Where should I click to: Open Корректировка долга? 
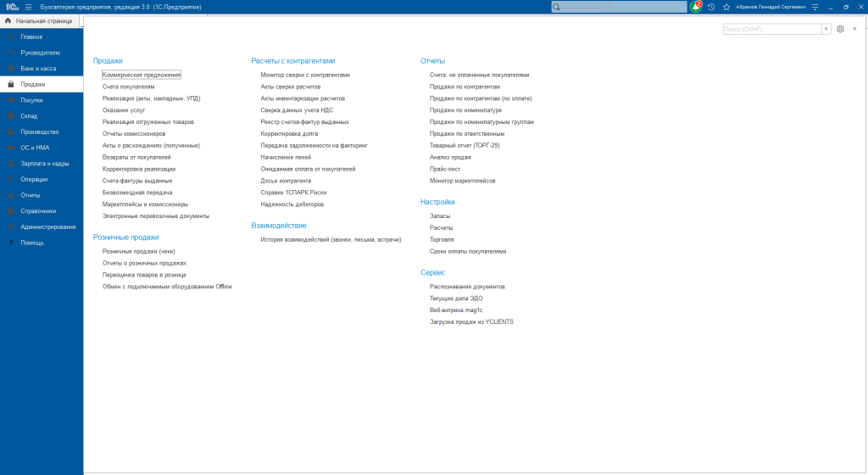pos(289,133)
